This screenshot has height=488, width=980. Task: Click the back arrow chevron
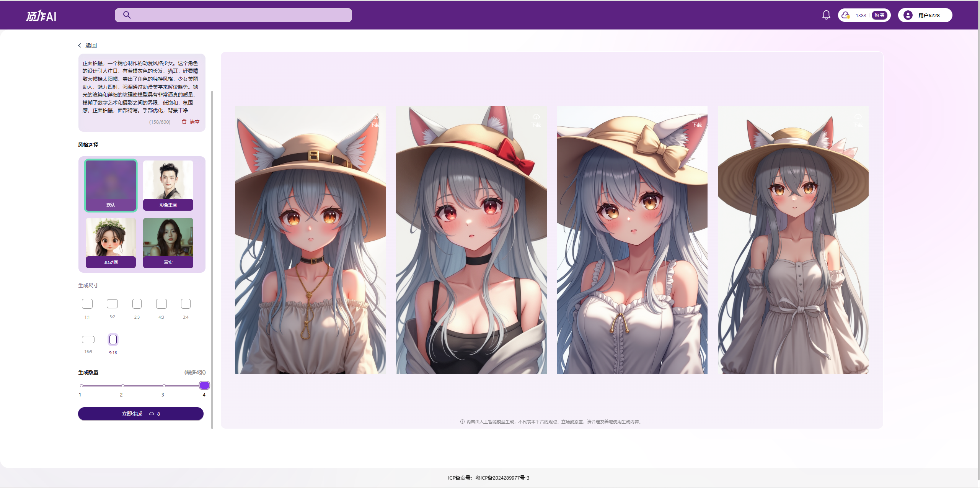tap(80, 45)
